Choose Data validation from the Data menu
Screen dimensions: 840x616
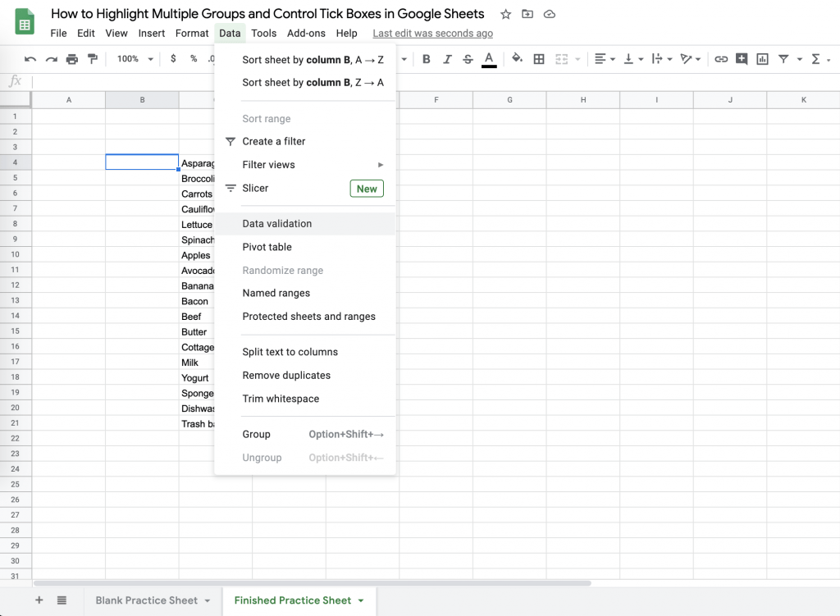coord(276,223)
